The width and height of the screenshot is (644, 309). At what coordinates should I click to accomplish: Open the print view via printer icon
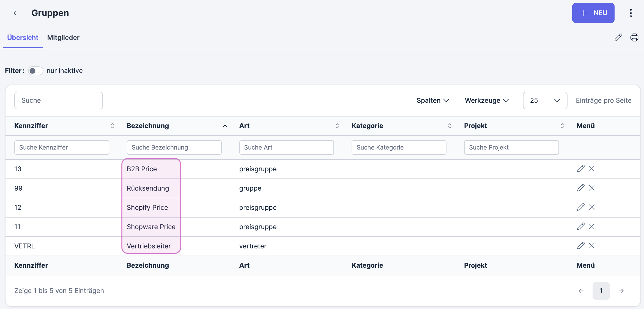[634, 37]
